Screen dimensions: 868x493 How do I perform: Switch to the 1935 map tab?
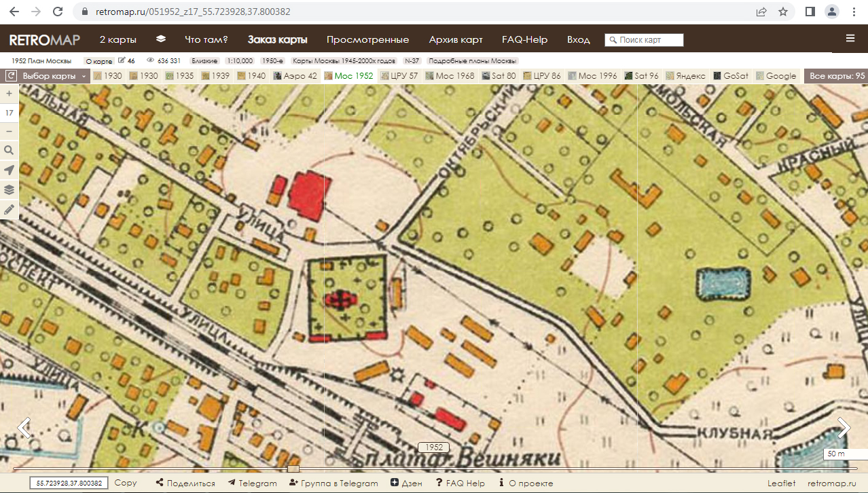180,76
